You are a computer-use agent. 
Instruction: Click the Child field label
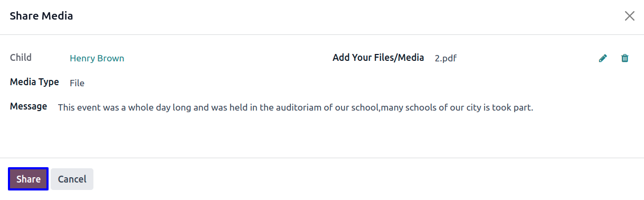21,57
